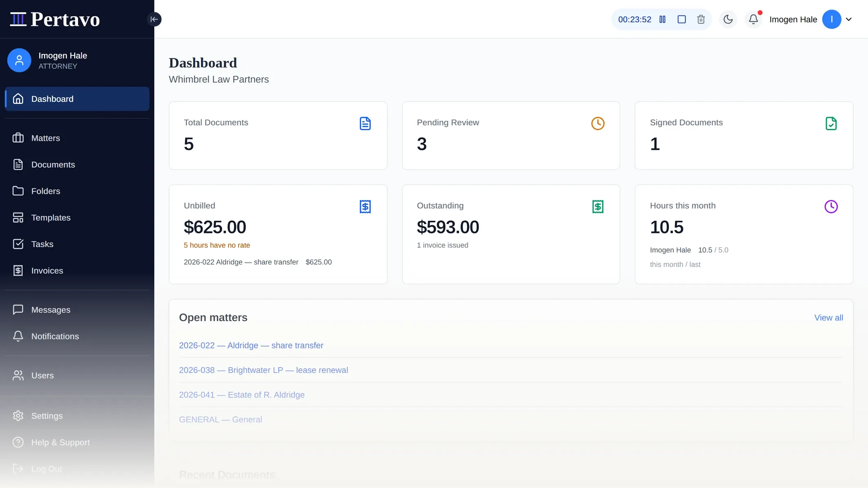Open Invoices in the sidebar
Screen dimensions: 868x488
point(77,271)
